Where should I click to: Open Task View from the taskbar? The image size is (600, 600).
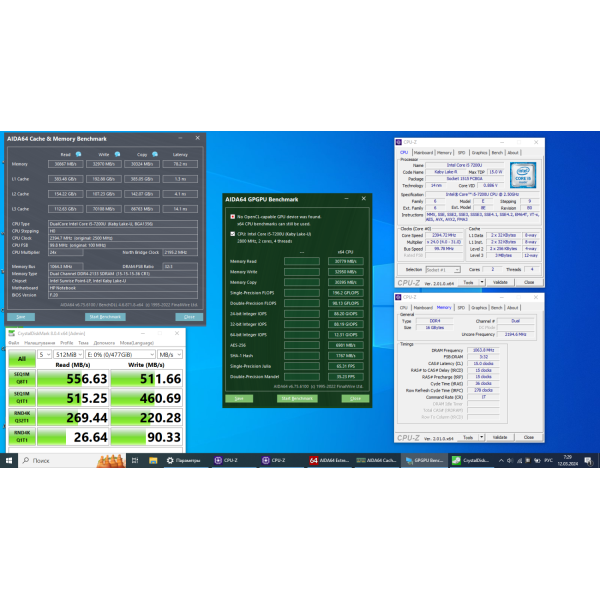[x=135, y=460]
